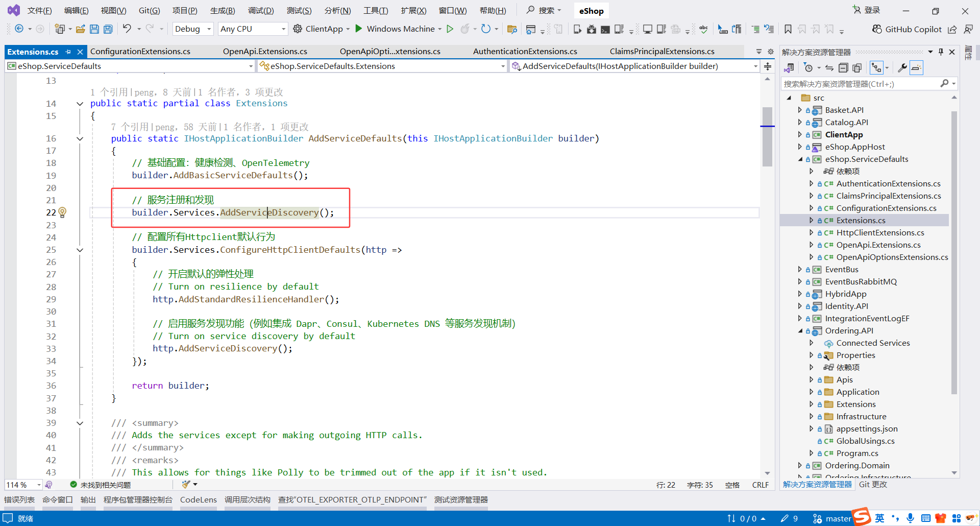The height and width of the screenshot is (526, 980).
Task: Open the AddServiceDefaults member dropdown
Action: (634, 66)
